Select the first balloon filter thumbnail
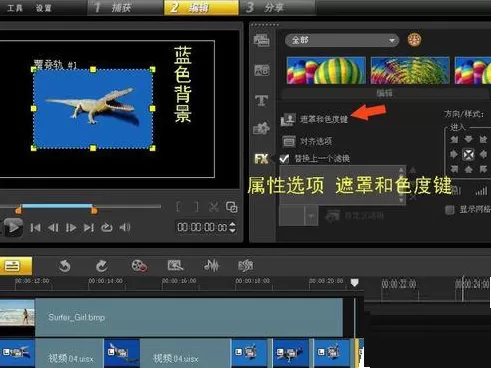This screenshot has width=491, height=368. 326,70
